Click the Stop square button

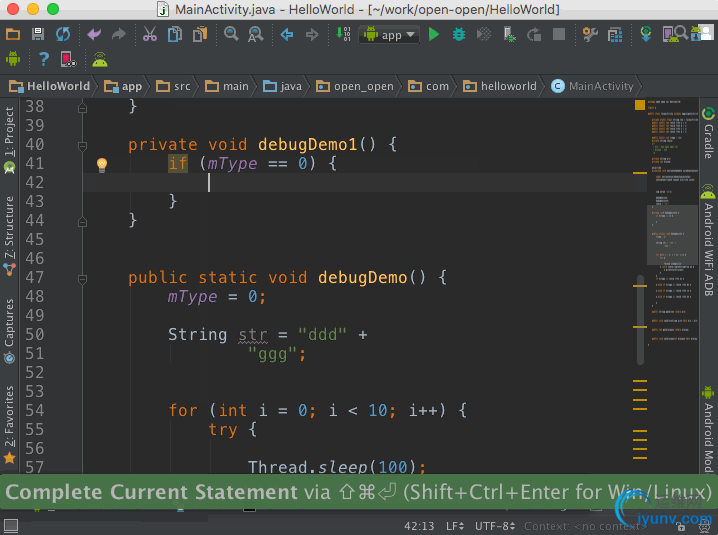pos(559,34)
